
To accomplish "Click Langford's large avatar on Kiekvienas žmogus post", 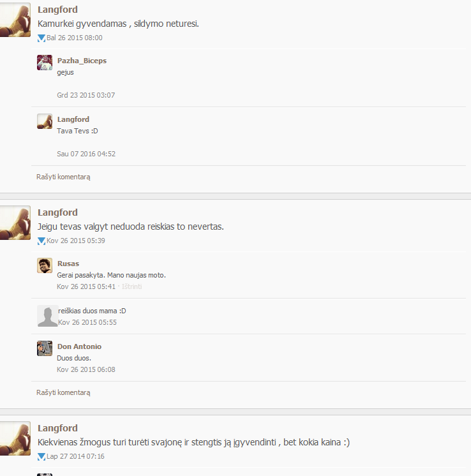I will 15,438.
